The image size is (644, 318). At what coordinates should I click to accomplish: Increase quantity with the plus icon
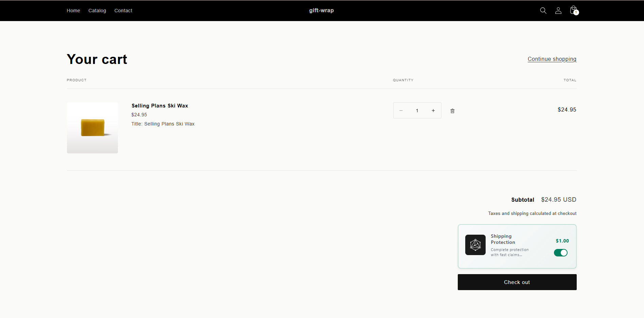coord(433,110)
